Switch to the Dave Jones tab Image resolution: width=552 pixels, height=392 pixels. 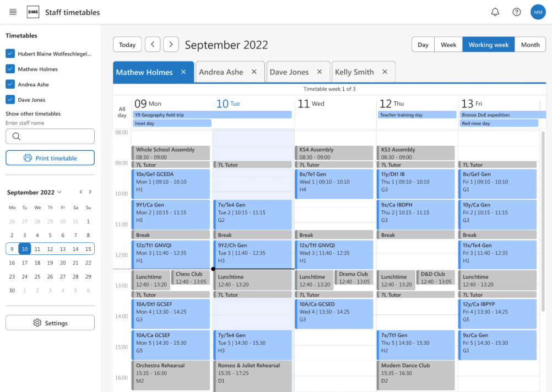point(289,72)
